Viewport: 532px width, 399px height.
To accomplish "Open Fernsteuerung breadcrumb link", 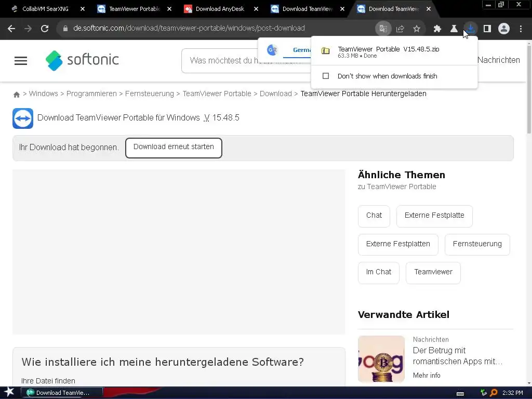I will [x=149, y=94].
